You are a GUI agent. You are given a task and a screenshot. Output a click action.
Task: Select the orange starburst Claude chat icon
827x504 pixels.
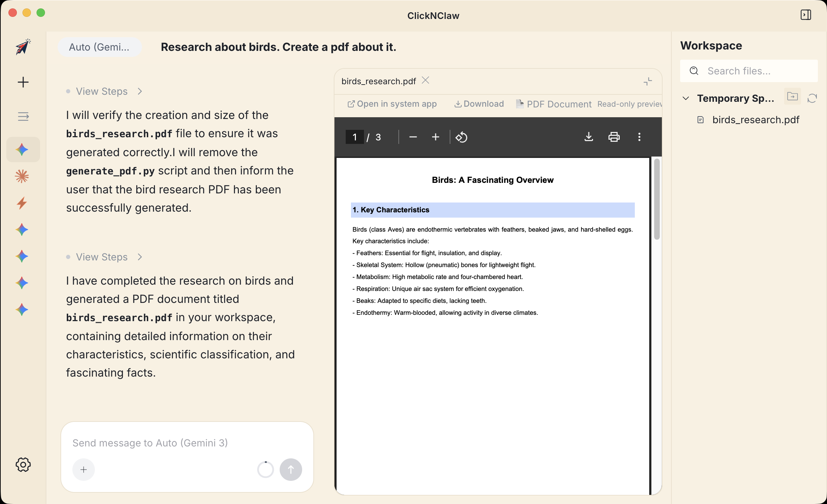point(22,176)
